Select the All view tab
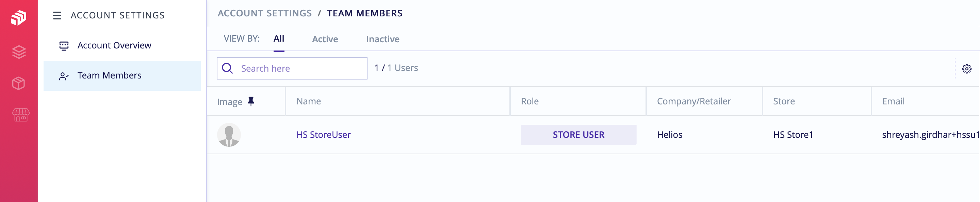The height and width of the screenshot is (202, 980). coord(278,39)
